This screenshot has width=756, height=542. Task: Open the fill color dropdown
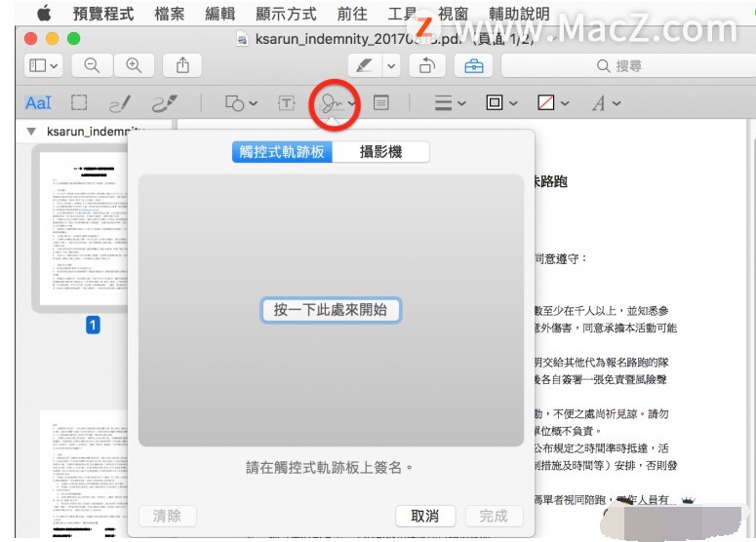pyautogui.click(x=553, y=102)
